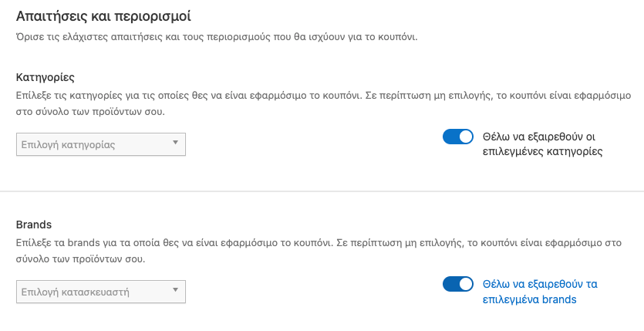The image size is (644, 331).
Task: Click the white knob of the categories toggle
Action: (x=465, y=137)
